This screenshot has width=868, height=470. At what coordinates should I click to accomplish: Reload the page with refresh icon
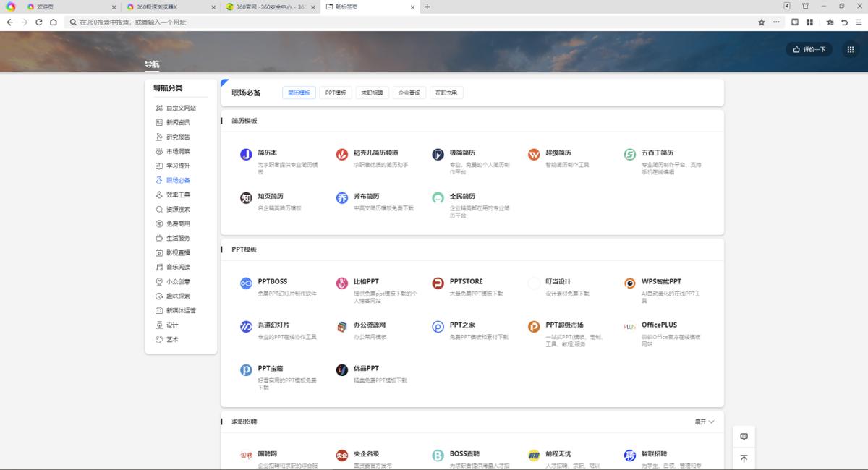coord(40,22)
